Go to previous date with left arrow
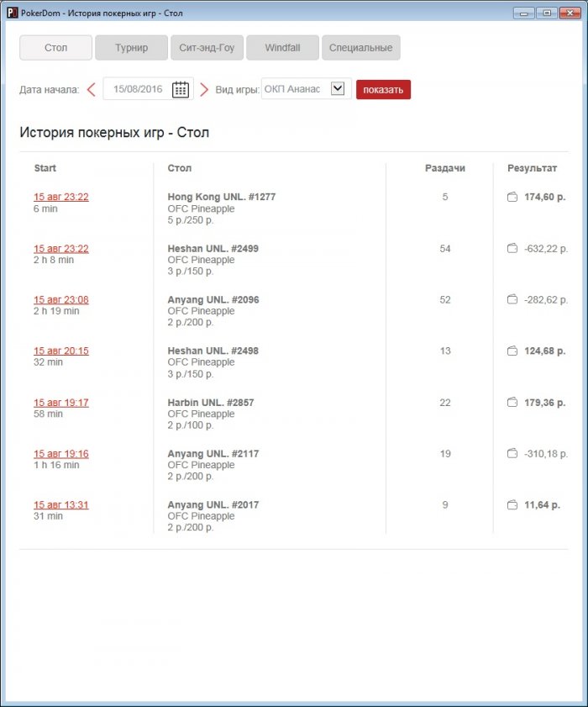This screenshot has height=707, width=588. pyautogui.click(x=91, y=89)
